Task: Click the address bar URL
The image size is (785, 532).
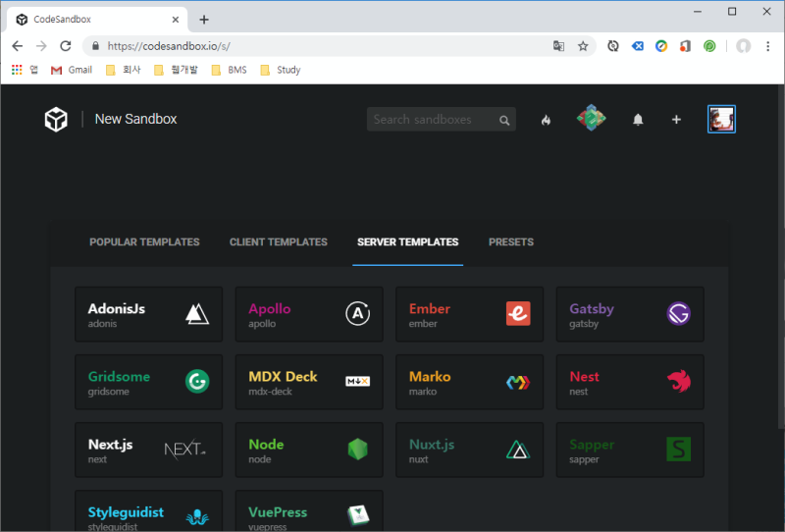Action: tap(169, 46)
